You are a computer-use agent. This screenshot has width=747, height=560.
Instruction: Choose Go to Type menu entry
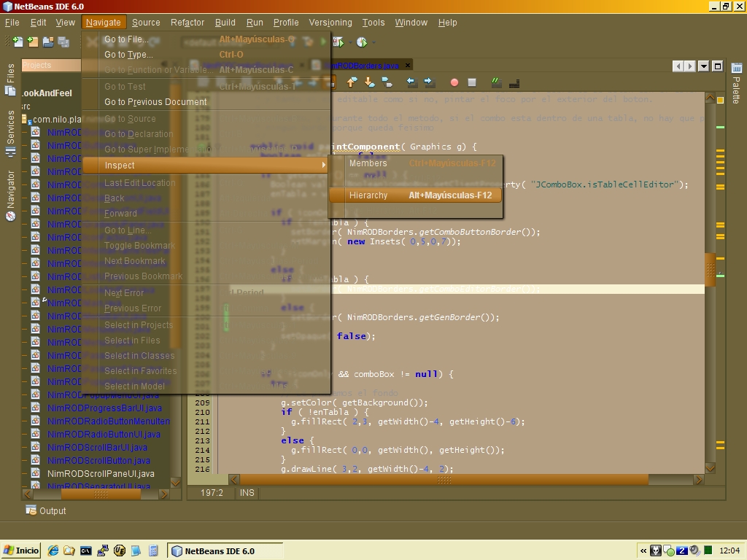tap(128, 55)
